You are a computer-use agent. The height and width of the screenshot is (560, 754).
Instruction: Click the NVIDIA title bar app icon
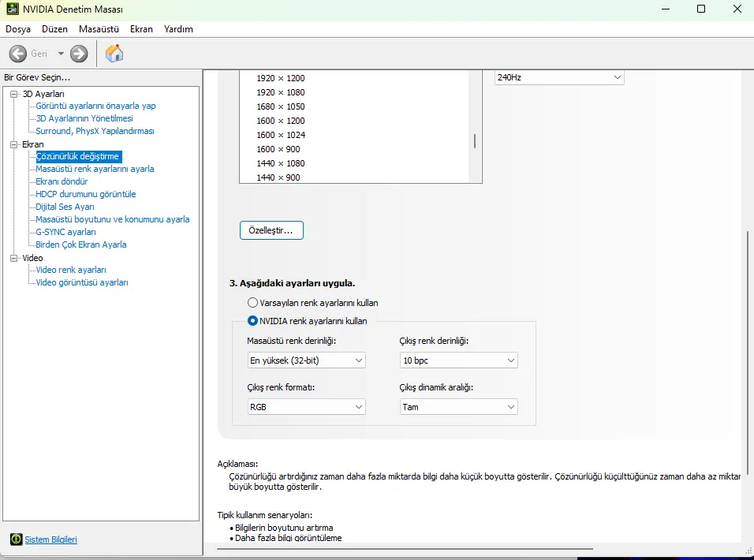point(13,9)
